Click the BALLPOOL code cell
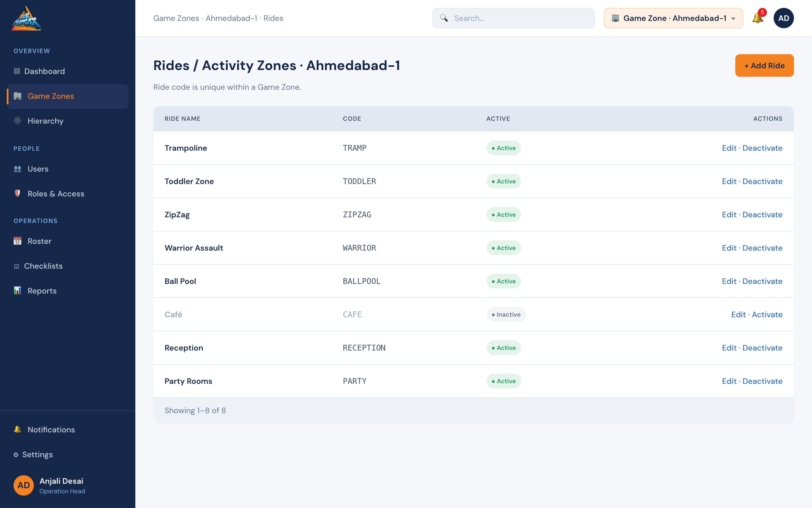This screenshot has width=812, height=508. point(362,281)
